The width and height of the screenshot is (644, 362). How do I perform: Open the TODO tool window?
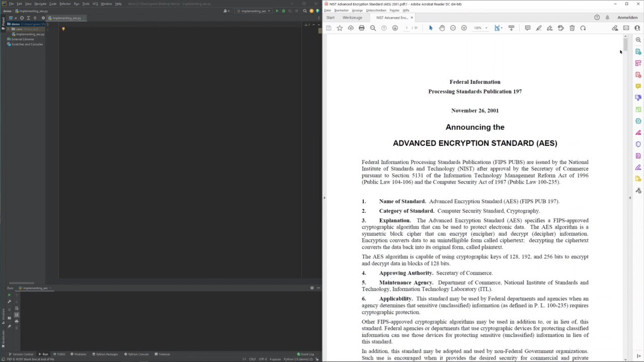(59, 354)
